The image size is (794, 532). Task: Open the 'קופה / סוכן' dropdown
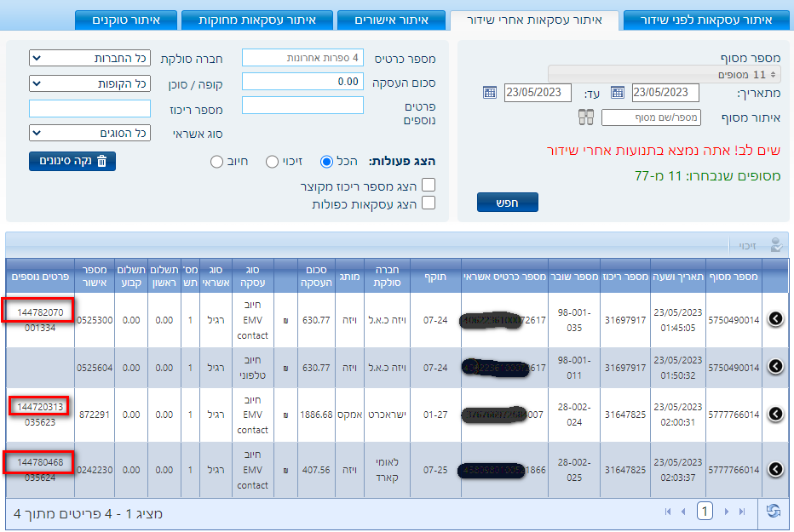tap(89, 83)
